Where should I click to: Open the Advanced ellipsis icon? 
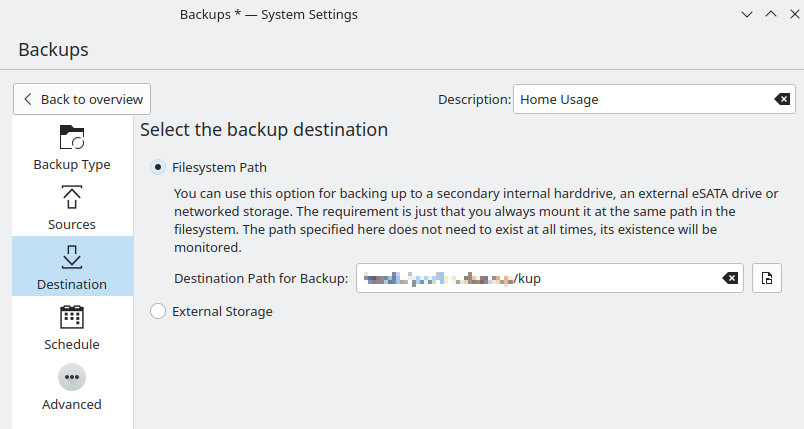tap(72, 377)
